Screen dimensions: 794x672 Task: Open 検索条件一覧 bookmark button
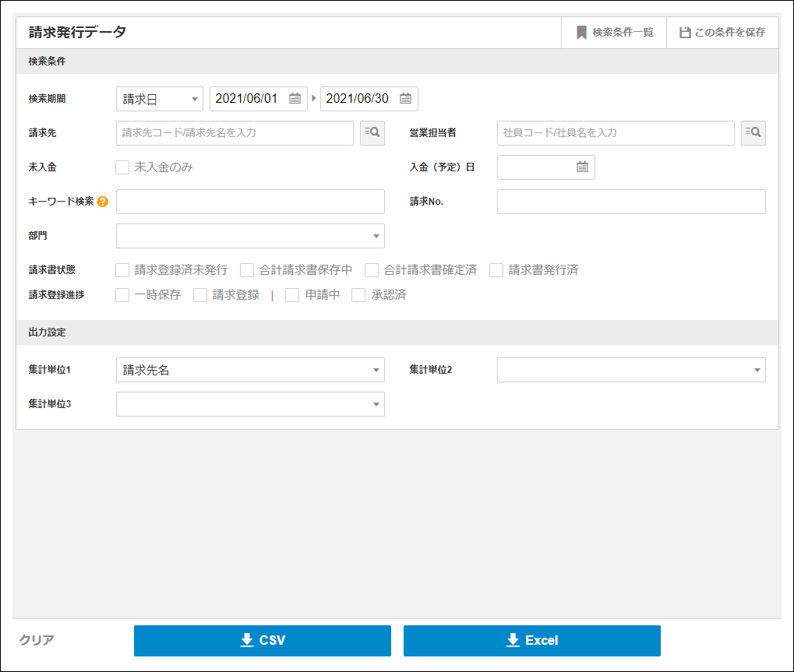click(614, 33)
